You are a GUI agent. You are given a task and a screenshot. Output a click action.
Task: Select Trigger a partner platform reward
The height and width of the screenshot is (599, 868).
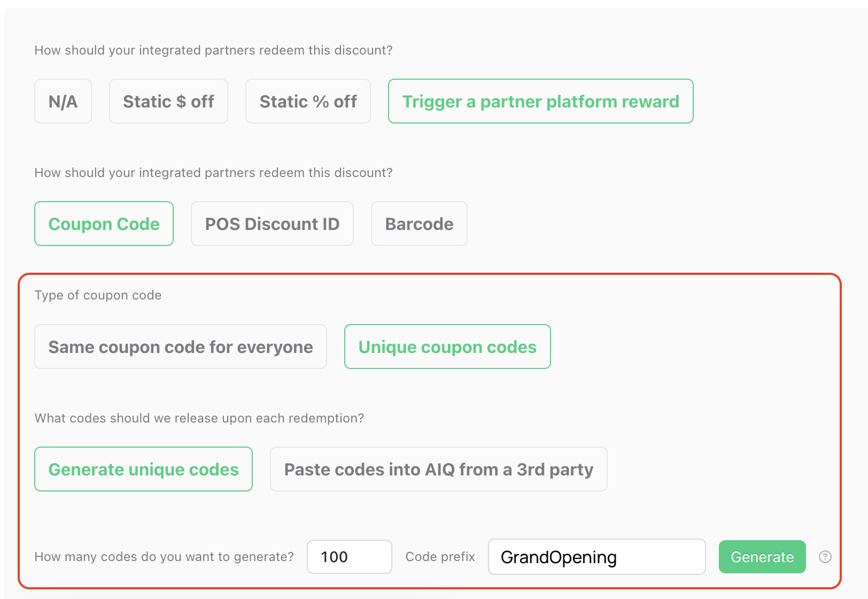pyautogui.click(x=541, y=101)
